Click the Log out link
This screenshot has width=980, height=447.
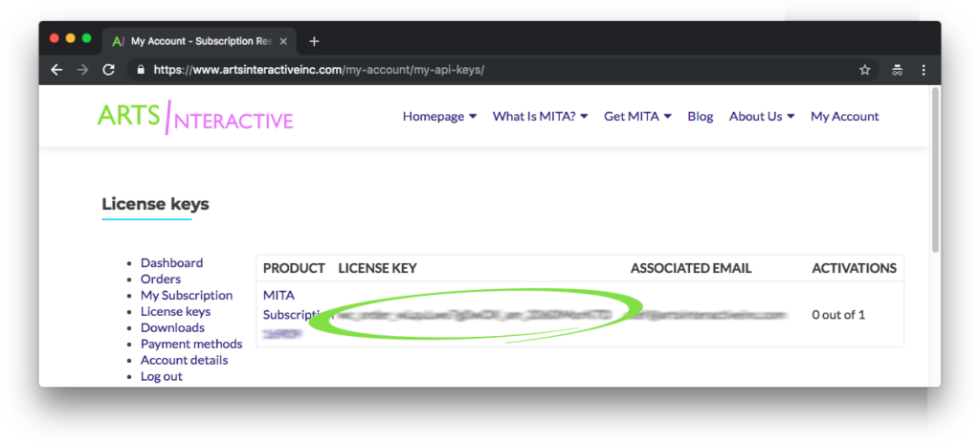pyautogui.click(x=162, y=376)
